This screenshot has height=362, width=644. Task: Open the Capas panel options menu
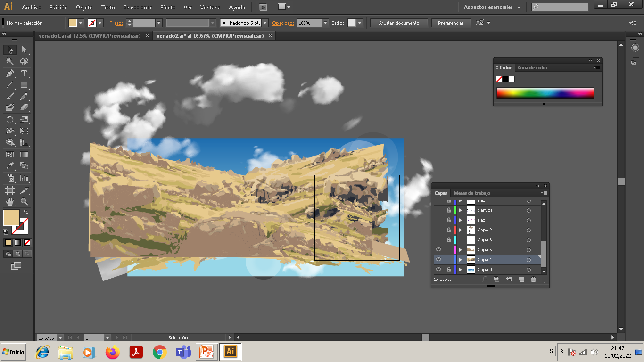[544, 193]
